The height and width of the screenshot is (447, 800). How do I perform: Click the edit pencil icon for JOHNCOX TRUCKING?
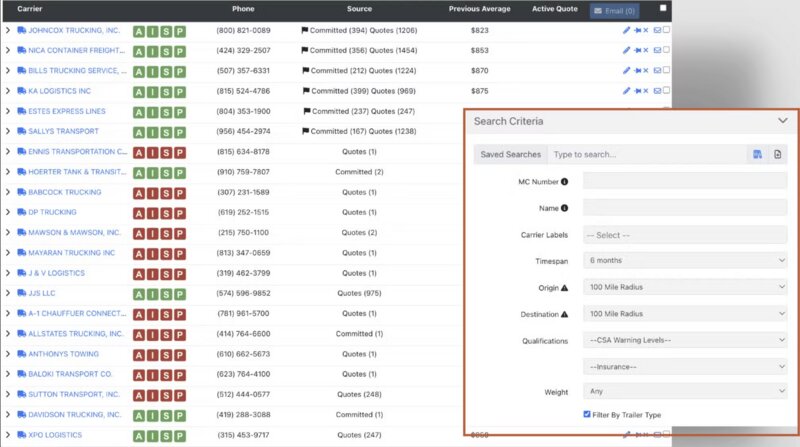click(626, 30)
